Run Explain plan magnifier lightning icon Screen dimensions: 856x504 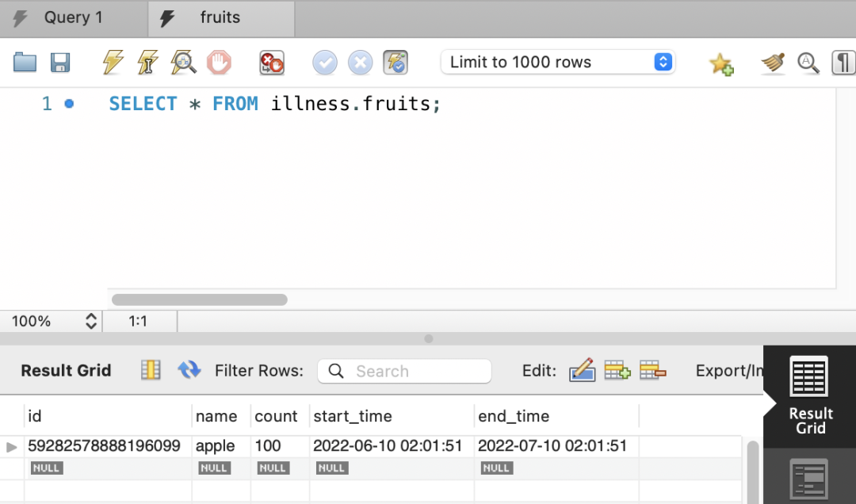click(x=183, y=62)
